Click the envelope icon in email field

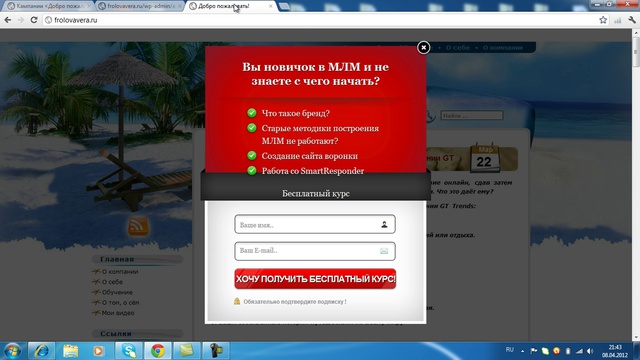384,251
